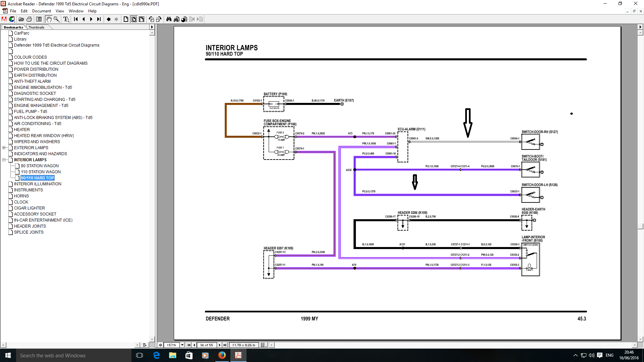Click the zoom percentage field showing 157%
The image size is (644, 362).
click(172, 345)
